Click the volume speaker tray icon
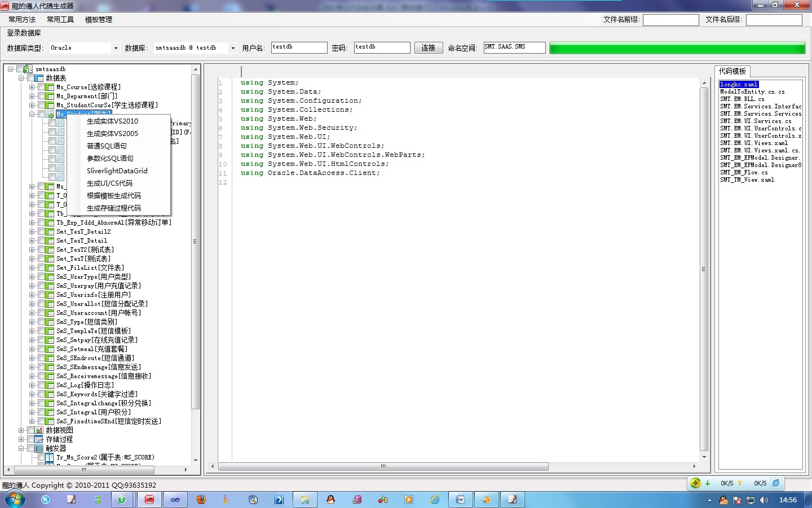Image resolution: width=812 pixels, height=508 pixels. tap(764, 500)
